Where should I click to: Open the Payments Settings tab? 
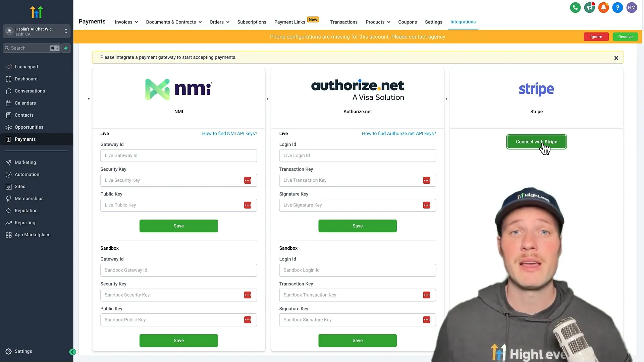tap(433, 22)
